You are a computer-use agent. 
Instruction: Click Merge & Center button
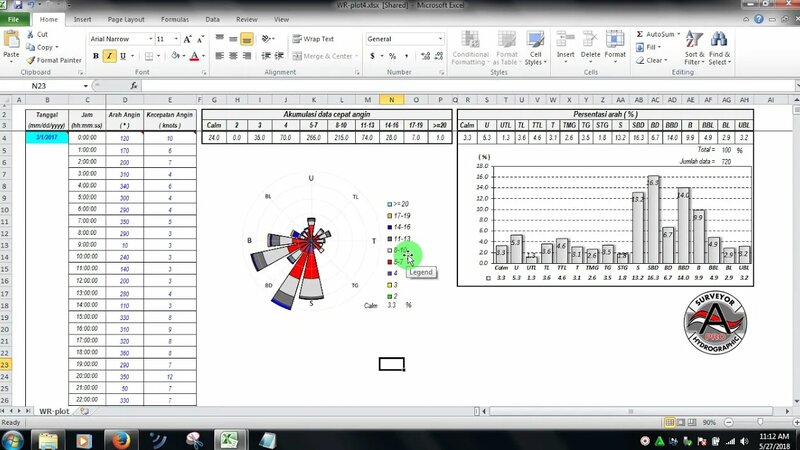click(x=322, y=56)
